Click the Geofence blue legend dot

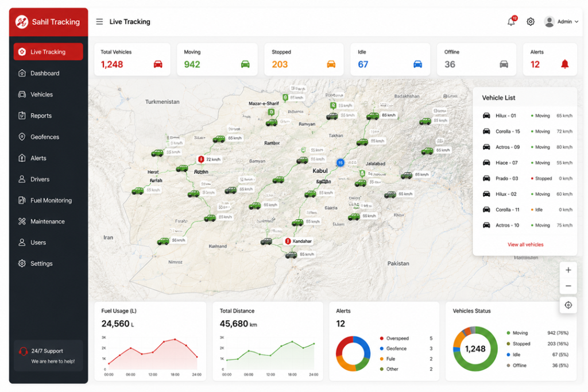[382, 348]
